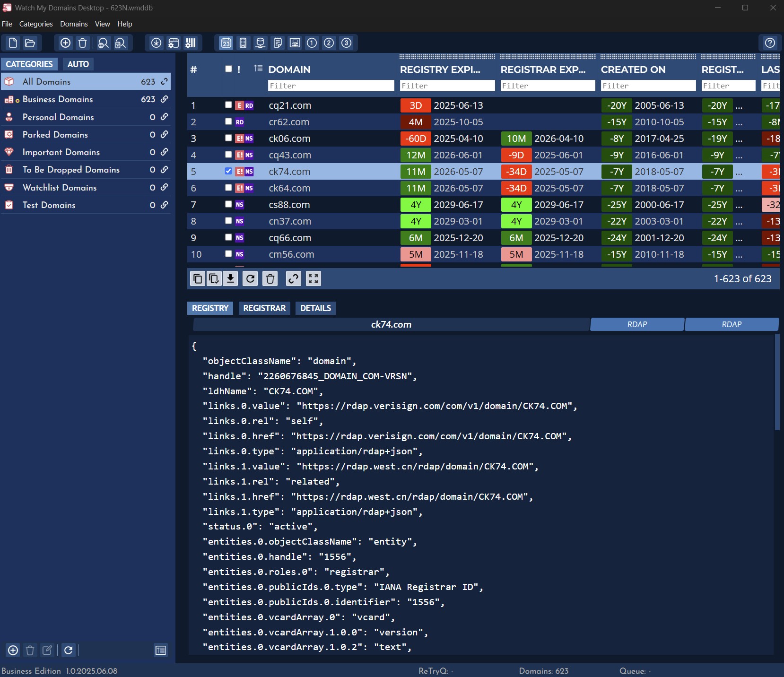Open the File menu

click(7, 24)
